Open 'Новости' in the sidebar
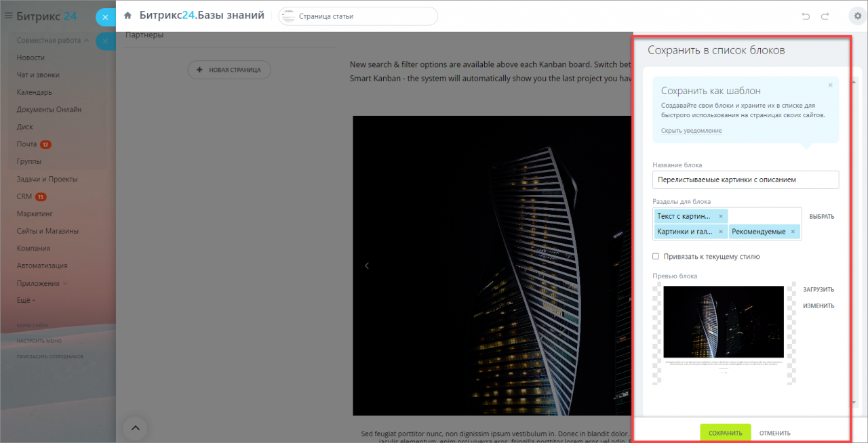The width and height of the screenshot is (868, 443). pyautogui.click(x=31, y=58)
